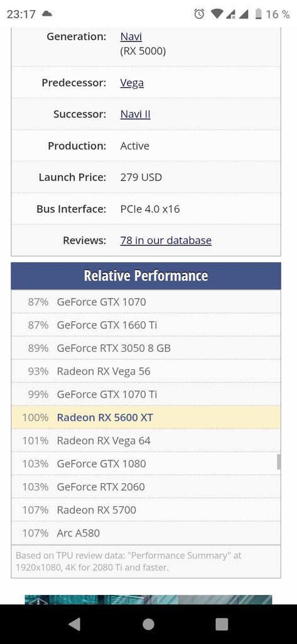Tap the battery indicator icon
Screen dimensions: 297x644
[x=258, y=14]
